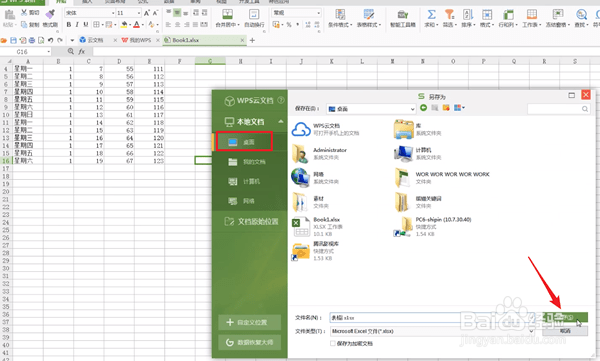Open the font name dropdown
The width and height of the screenshot is (600, 361).
113,13
